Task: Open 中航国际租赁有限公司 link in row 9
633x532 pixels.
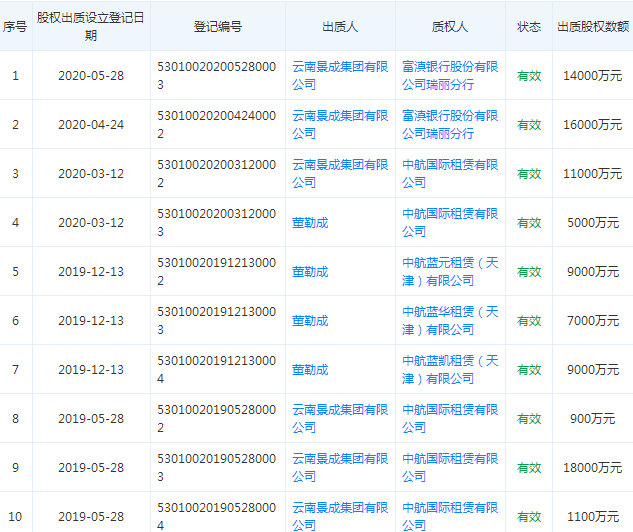Action: tap(450, 467)
